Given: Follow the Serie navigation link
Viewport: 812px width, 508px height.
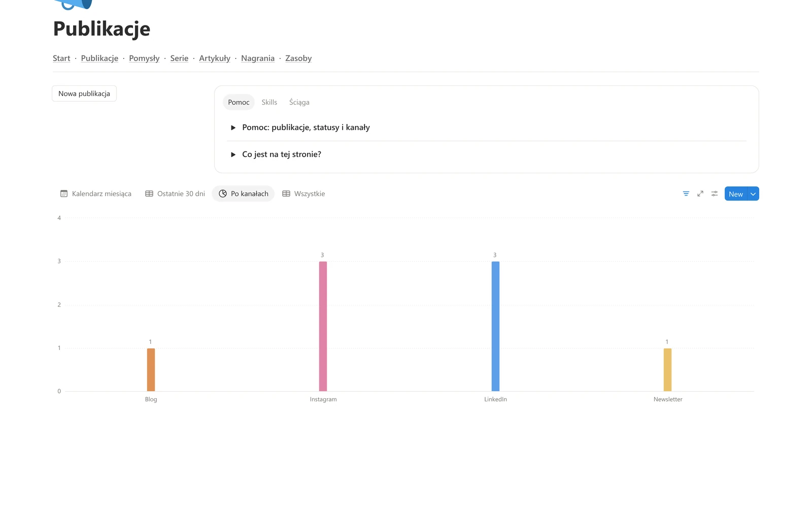Looking at the screenshot, I should tap(179, 58).
